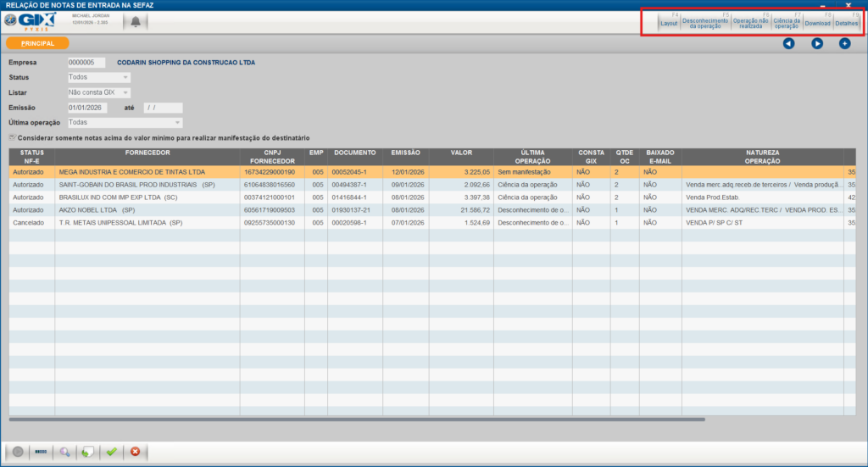
Task: Open the Última operação dropdown
Action: (125, 123)
